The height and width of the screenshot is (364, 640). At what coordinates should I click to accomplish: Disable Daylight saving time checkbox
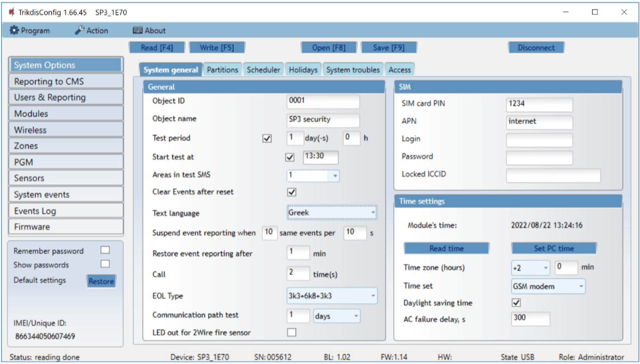(516, 303)
